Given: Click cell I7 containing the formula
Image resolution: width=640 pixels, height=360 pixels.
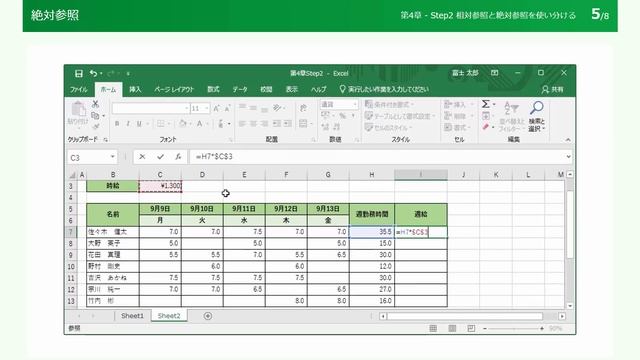Looking at the screenshot, I should (x=421, y=232).
